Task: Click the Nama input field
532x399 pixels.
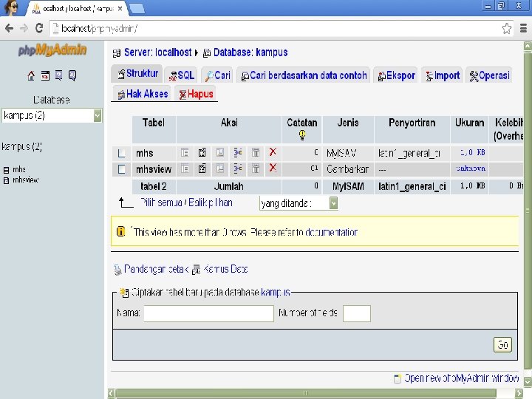Action: 208,313
